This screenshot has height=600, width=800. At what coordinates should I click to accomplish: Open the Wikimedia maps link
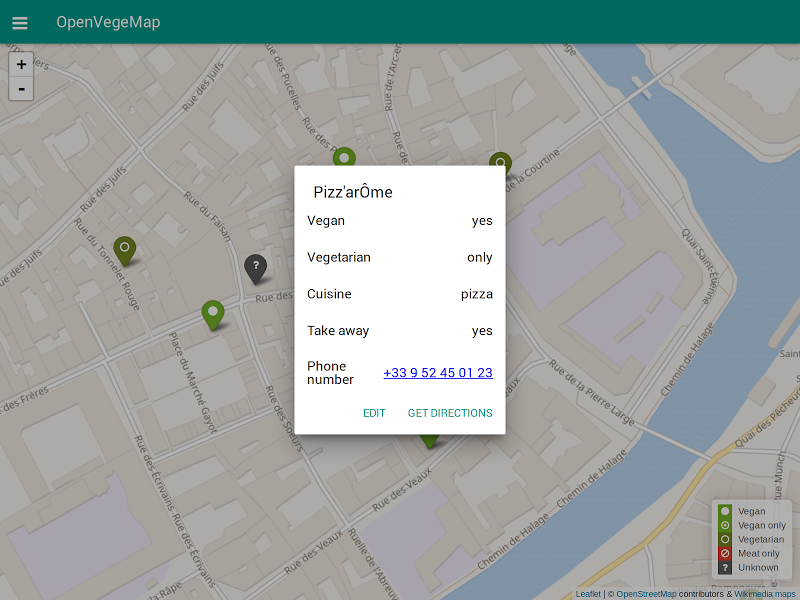(765, 594)
